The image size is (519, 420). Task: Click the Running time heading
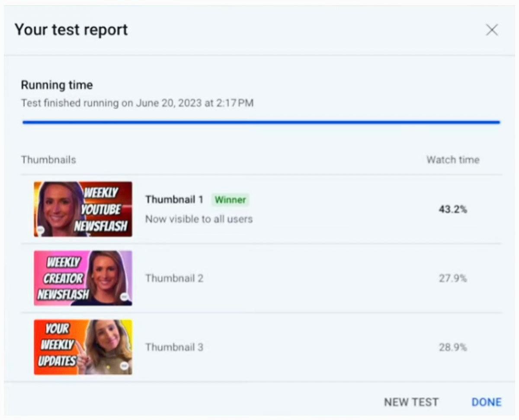click(x=57, y=85)
